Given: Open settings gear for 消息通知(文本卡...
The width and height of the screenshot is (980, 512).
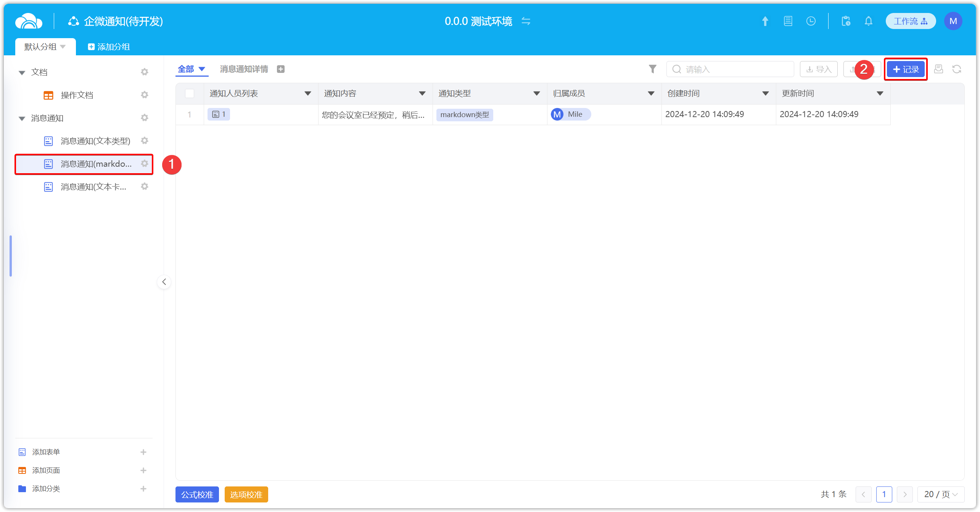Looking at the screenshot, I should [x=144, y=186].
